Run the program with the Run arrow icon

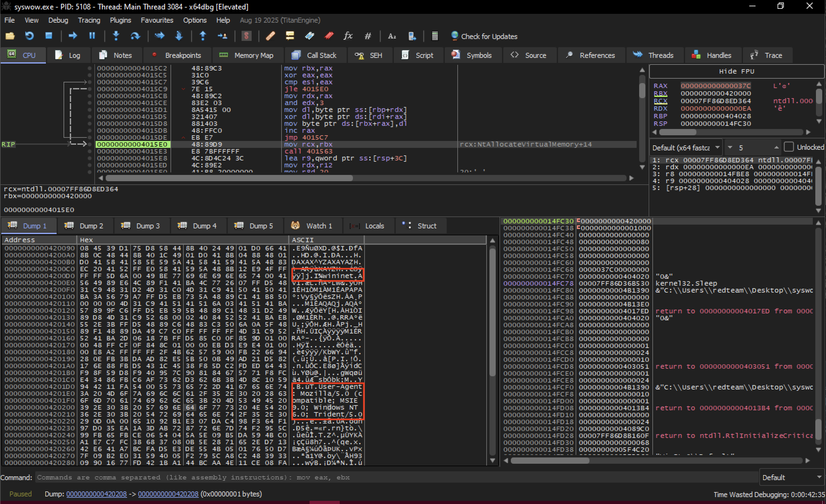73,36
